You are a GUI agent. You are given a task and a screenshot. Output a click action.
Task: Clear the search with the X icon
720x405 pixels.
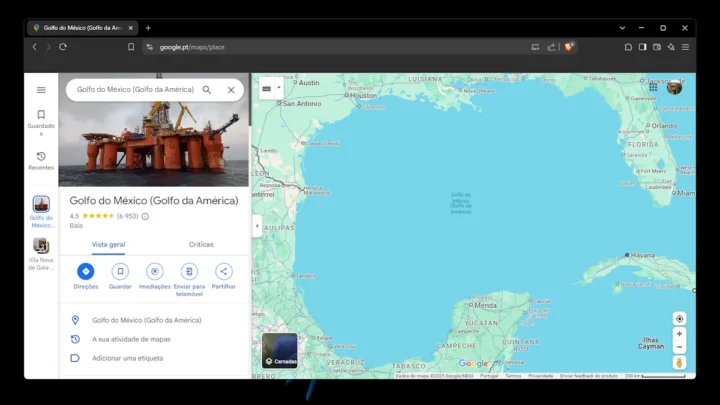pos(231,90)
